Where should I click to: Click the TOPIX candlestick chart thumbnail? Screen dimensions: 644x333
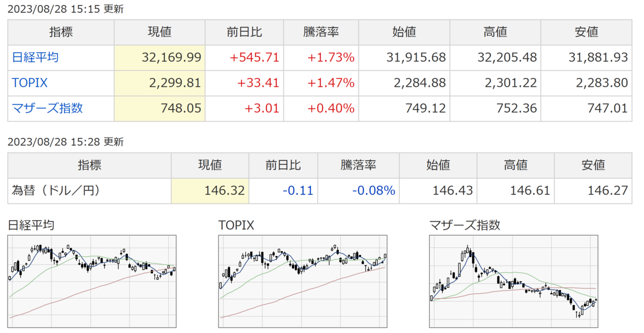[x=303, y=281]
